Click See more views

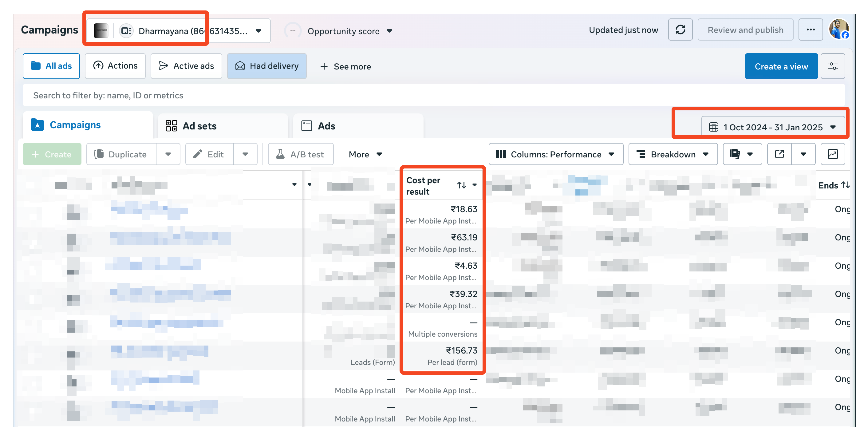click(345, 67)
